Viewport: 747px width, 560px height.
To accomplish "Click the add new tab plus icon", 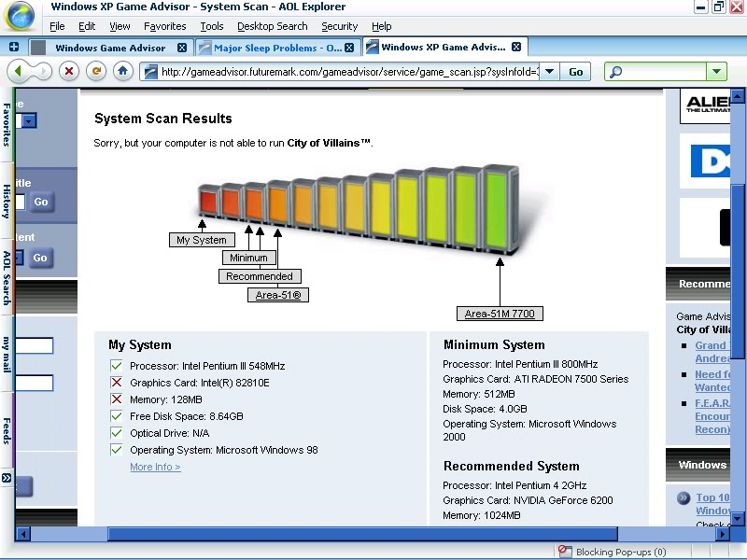I will (14, 47).
